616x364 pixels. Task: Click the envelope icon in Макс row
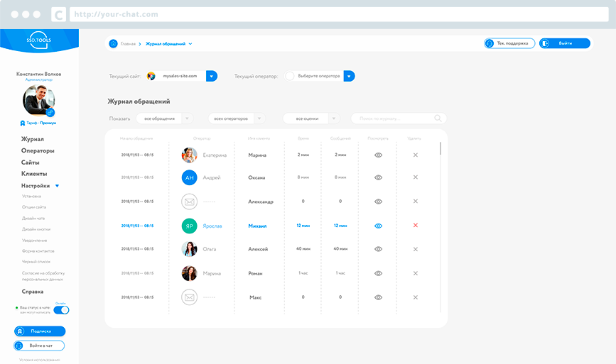pos(190,297)
